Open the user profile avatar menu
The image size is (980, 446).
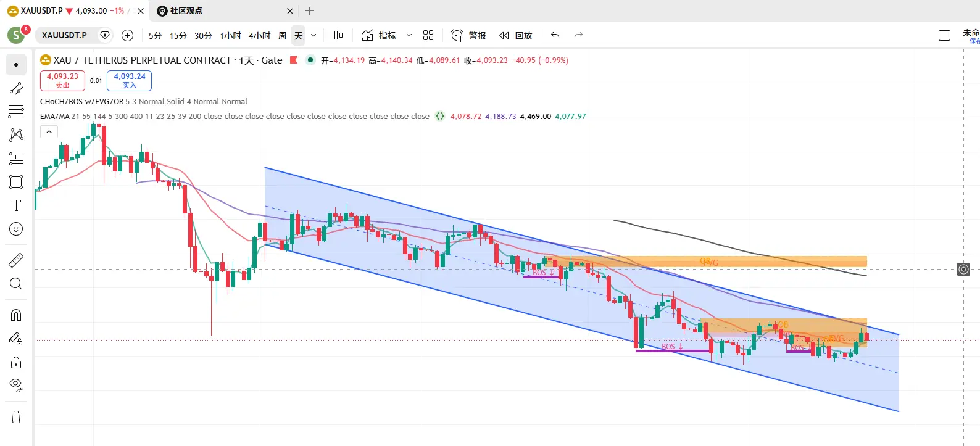[16, 35]
